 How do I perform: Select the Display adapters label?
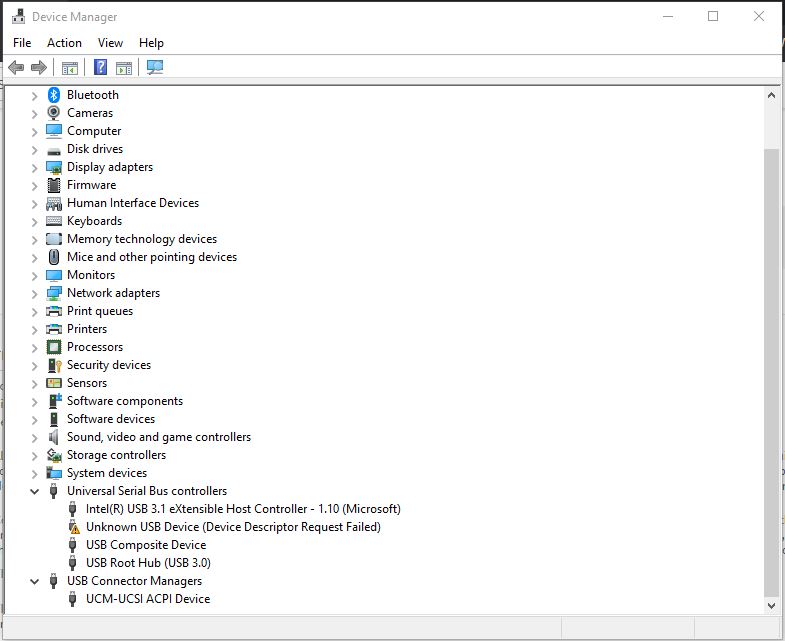pyautogui.click(x=110, y=167)
